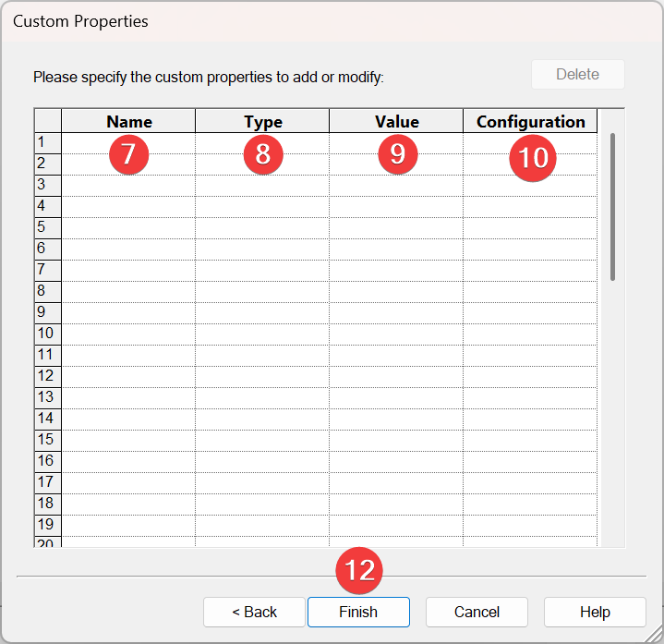664x644 pixels.
Task: Select row header 3
Action: [x=48, y=186]
